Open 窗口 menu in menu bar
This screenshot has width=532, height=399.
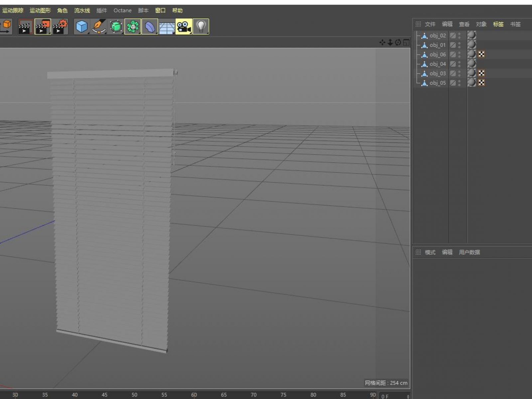tap(160, 10)
